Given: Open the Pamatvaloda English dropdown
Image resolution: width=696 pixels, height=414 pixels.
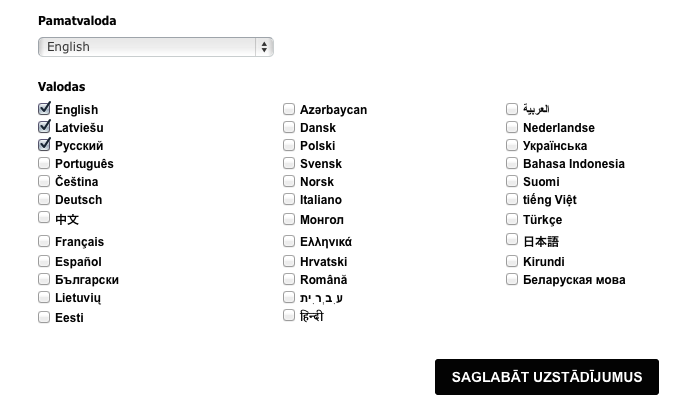Looking at the screenshot, I should click(155, 47).
